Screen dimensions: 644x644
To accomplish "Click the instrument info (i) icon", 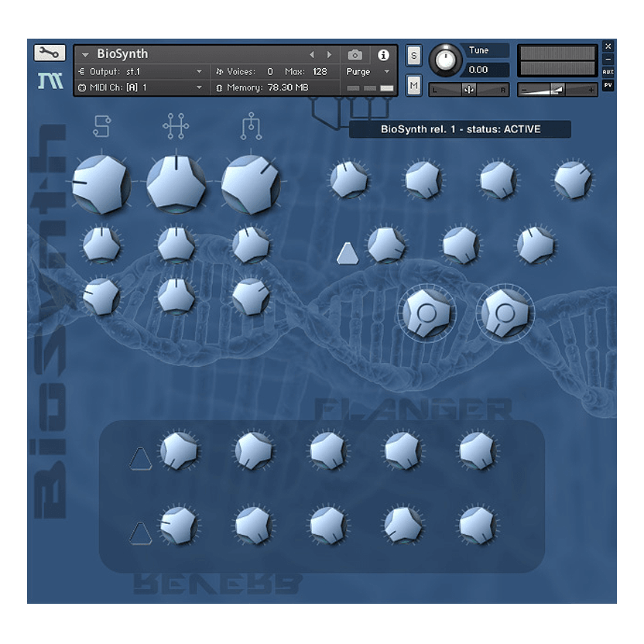I will (x=384, y=54).
